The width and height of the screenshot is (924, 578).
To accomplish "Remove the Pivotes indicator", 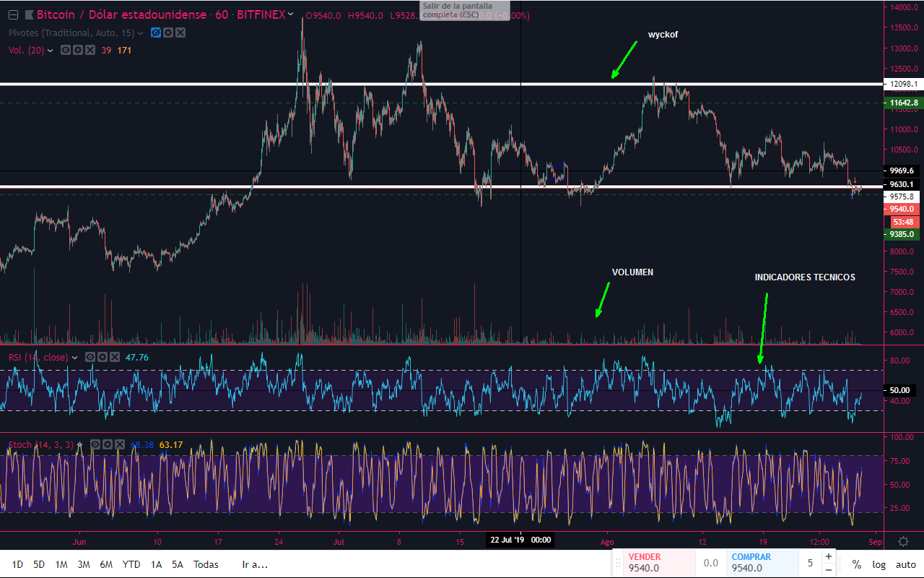I will pyautogui.click(x=180, y=33).
